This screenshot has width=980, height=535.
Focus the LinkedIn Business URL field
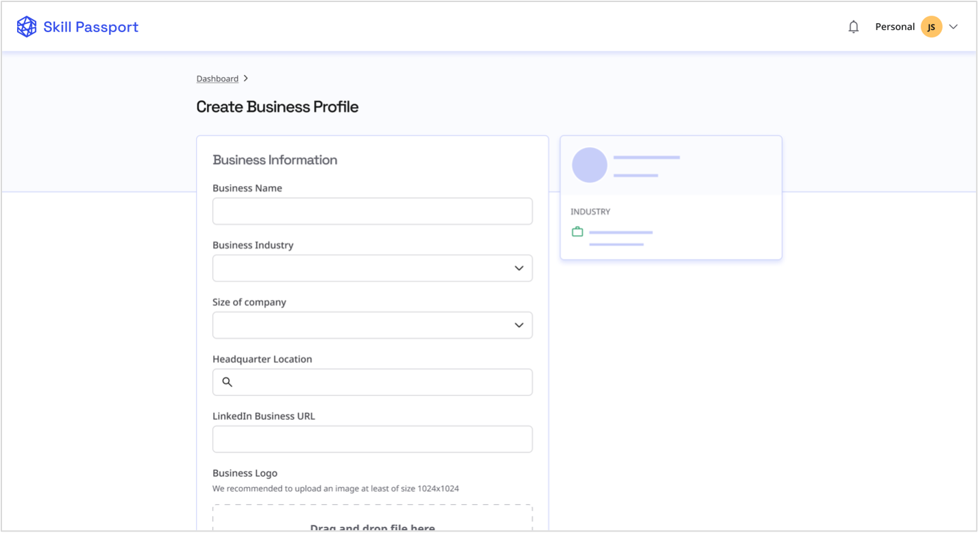[x=372, y=440]
